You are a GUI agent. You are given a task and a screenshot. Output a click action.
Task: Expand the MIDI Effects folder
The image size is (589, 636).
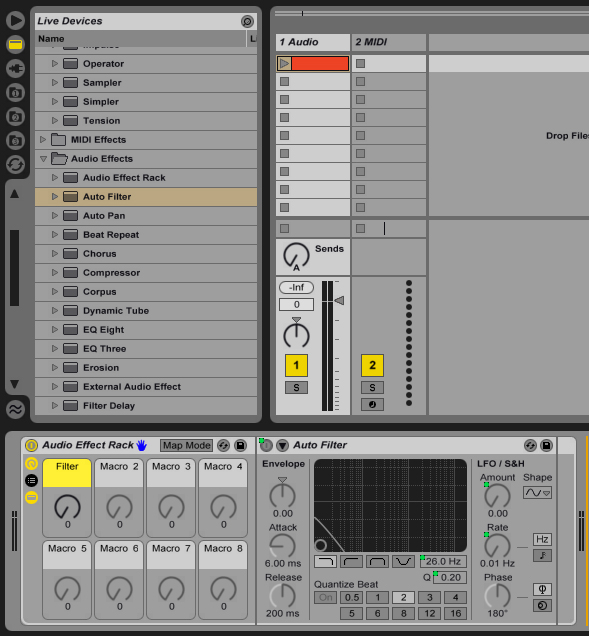pyautogui.click(x=43, y=140)
